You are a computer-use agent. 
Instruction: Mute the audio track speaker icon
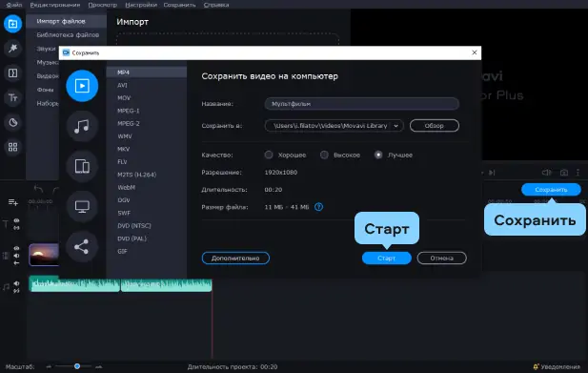tap(16, 283)
